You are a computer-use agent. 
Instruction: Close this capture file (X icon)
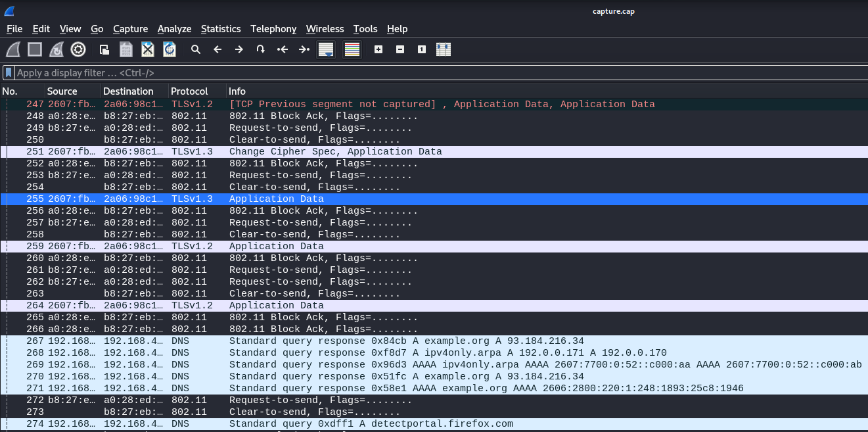148,49
